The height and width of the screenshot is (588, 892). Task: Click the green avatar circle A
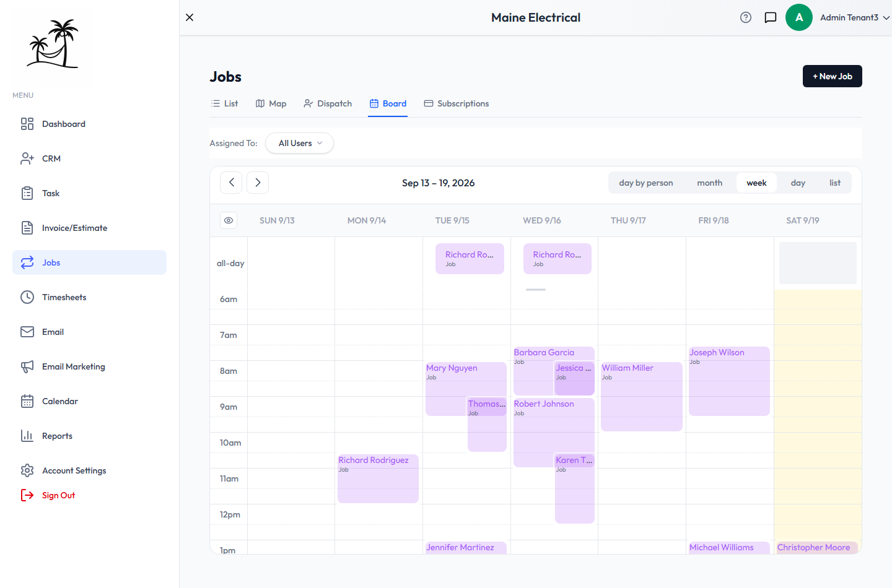click(x=799, y=17)
